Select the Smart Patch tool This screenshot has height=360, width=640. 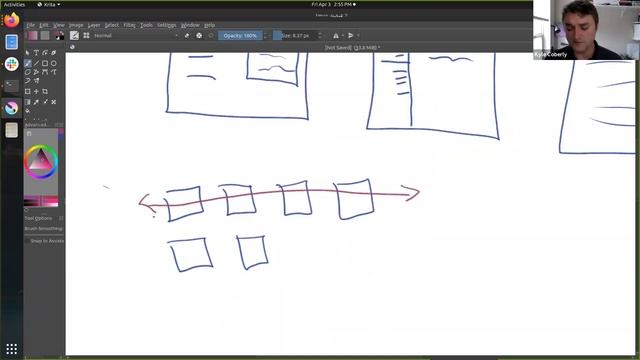(x=53, y=102)
